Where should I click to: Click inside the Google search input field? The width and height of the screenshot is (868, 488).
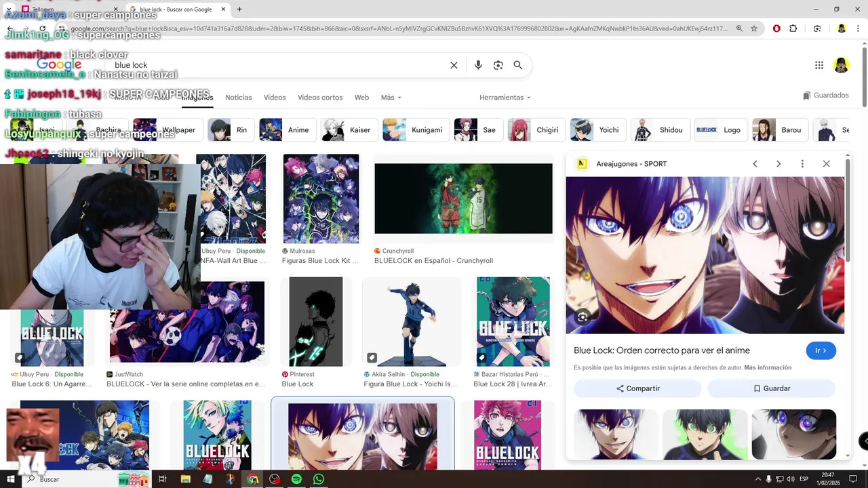click(278, 65)
